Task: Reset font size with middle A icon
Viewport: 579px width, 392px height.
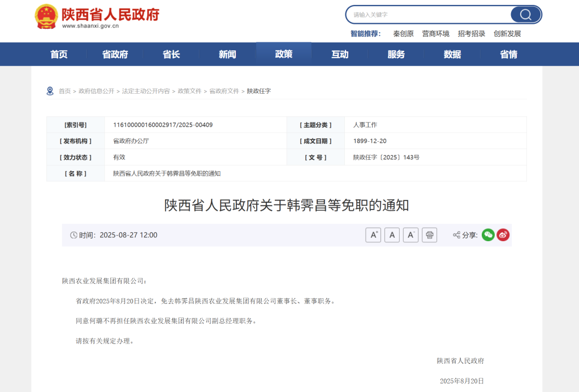Action: pos(392,235)
